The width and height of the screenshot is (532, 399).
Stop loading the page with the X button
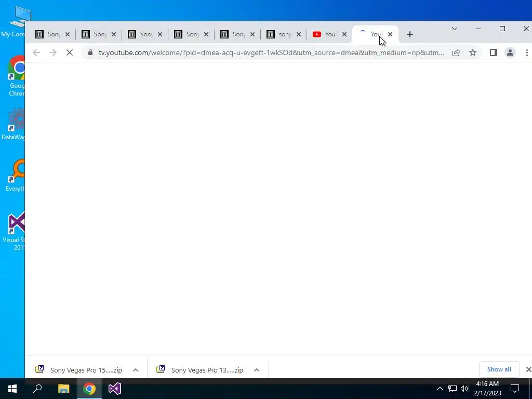coord(70,52)
